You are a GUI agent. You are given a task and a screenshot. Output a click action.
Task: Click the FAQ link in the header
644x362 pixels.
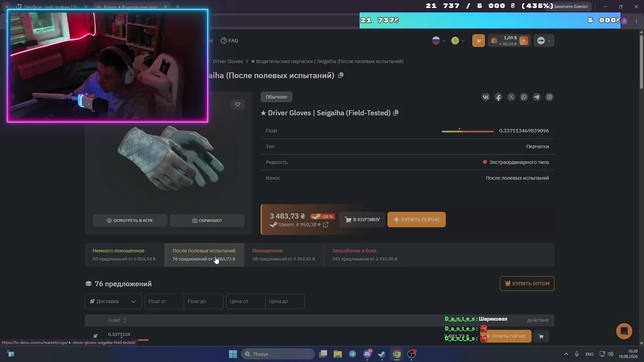pos(230,41)
